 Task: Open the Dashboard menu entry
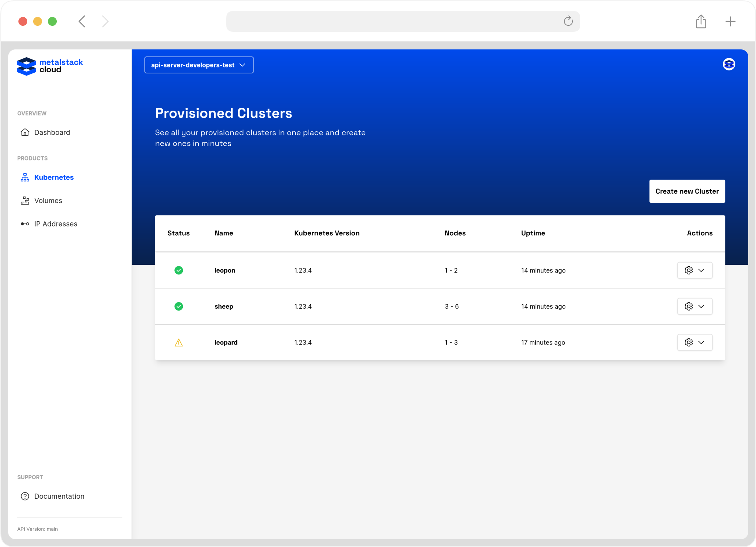(52, 132)
